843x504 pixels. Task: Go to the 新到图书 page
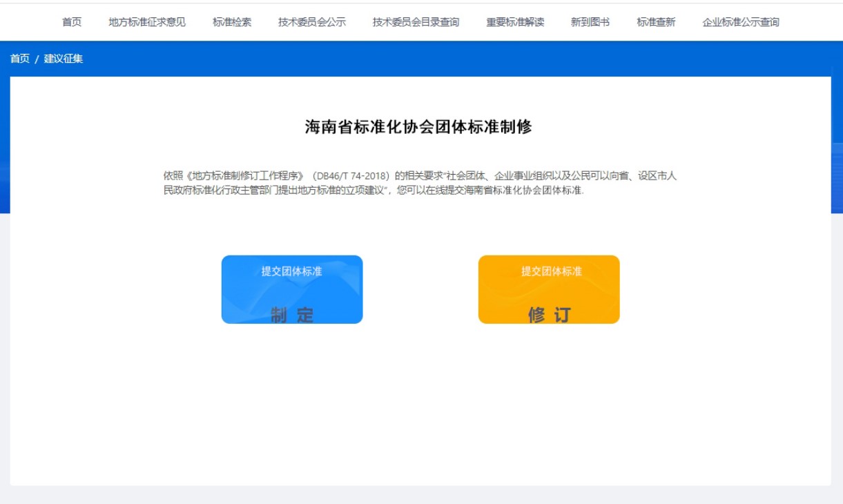tap(590, 22)
